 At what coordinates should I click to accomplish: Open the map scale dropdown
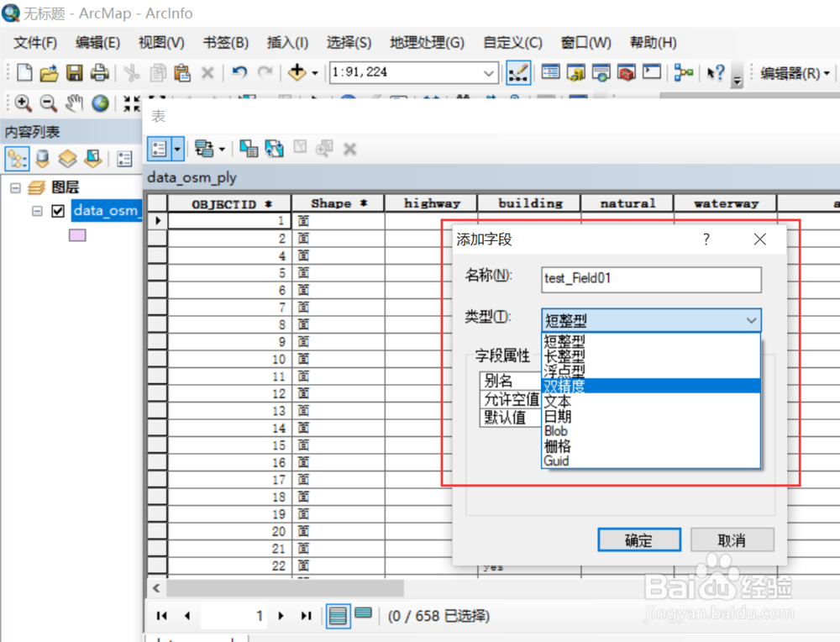point(488,72)
